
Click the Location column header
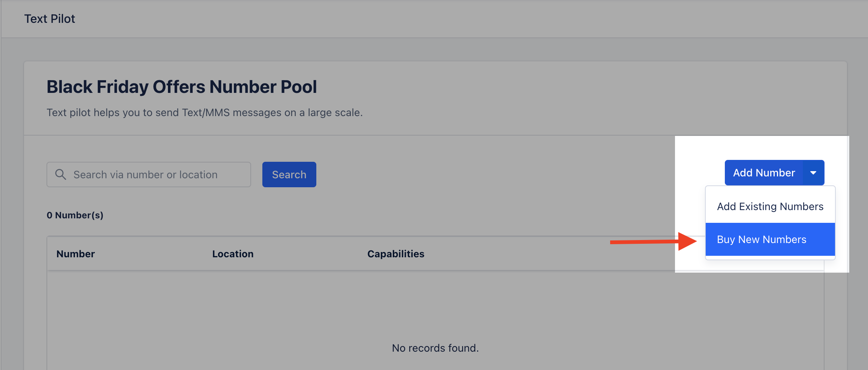click(x=233, y=254)
